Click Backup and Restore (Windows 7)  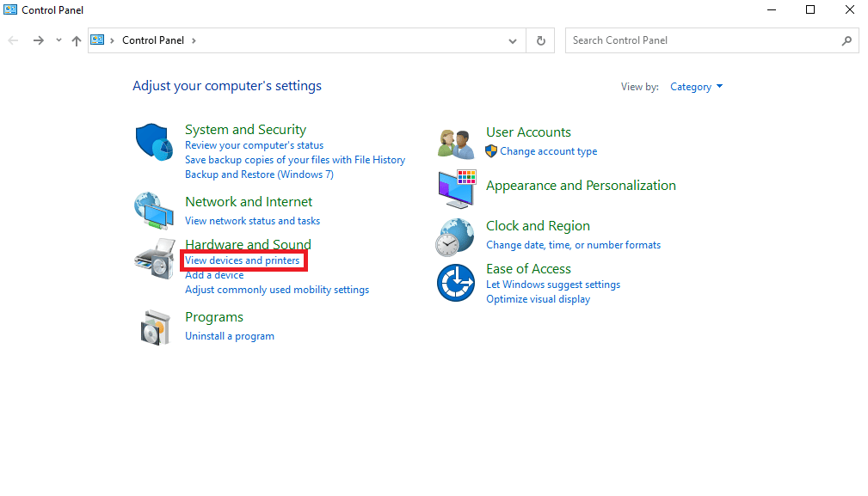point(259,175)
